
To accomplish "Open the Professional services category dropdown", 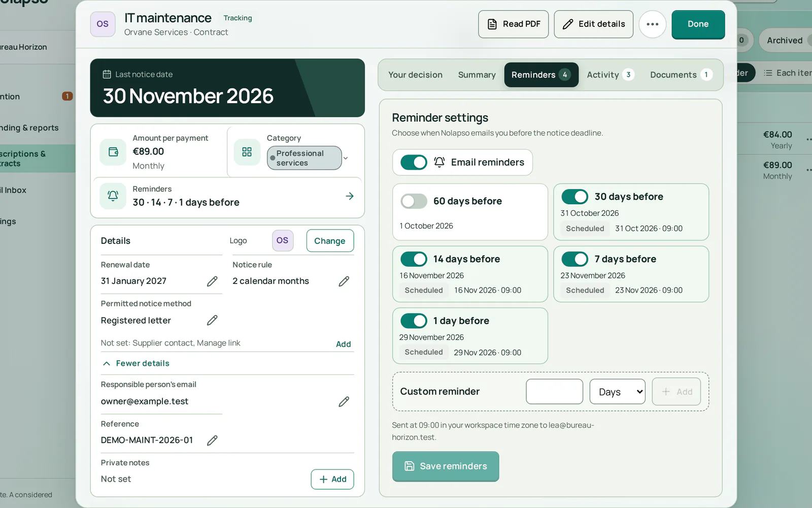I will coord(308,158).
